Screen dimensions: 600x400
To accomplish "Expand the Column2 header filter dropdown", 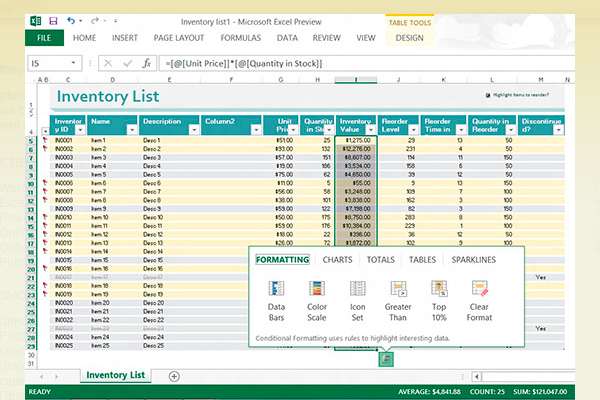I will 256,129.
